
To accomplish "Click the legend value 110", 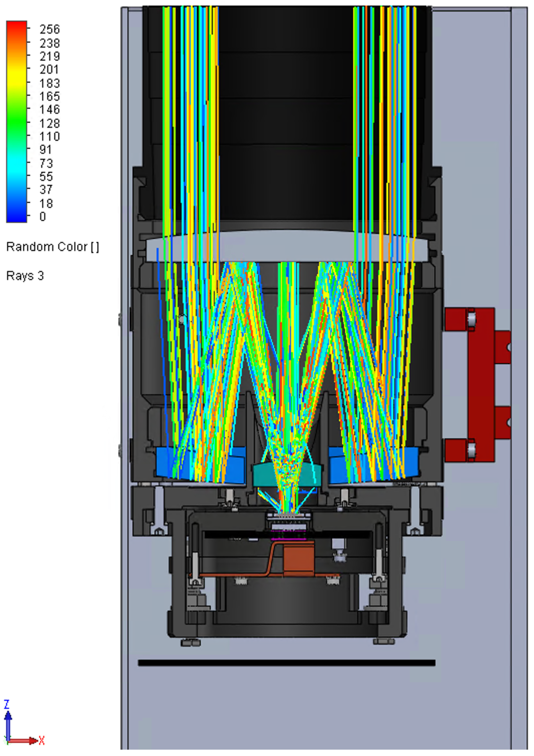I will point(50,136).
